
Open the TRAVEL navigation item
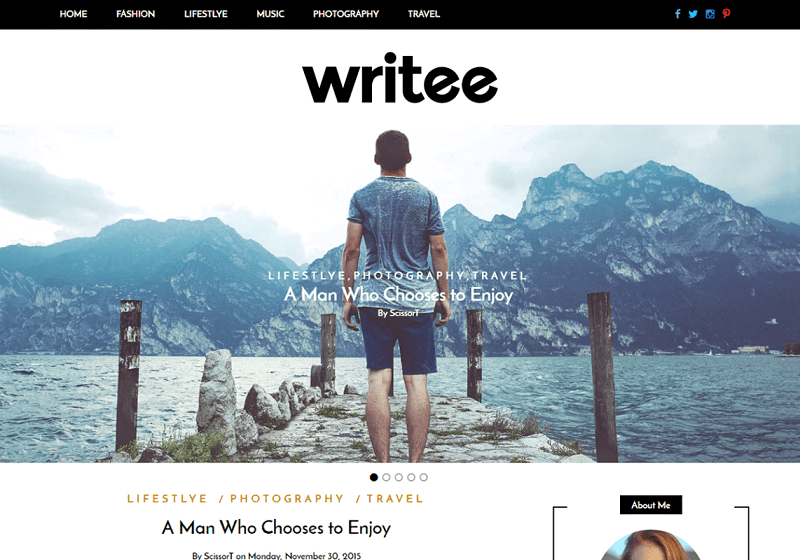pyautogui.click(x=423, y=14)
